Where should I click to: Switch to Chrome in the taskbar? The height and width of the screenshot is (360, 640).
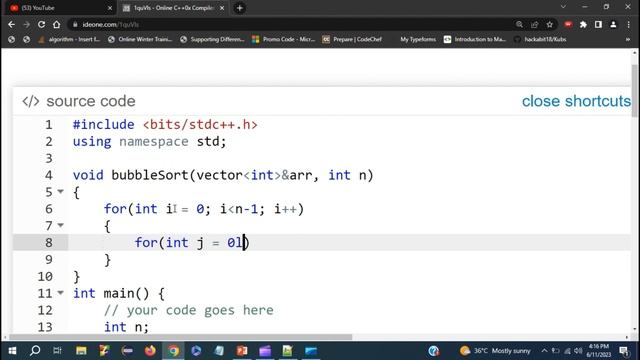click(173, 351)
